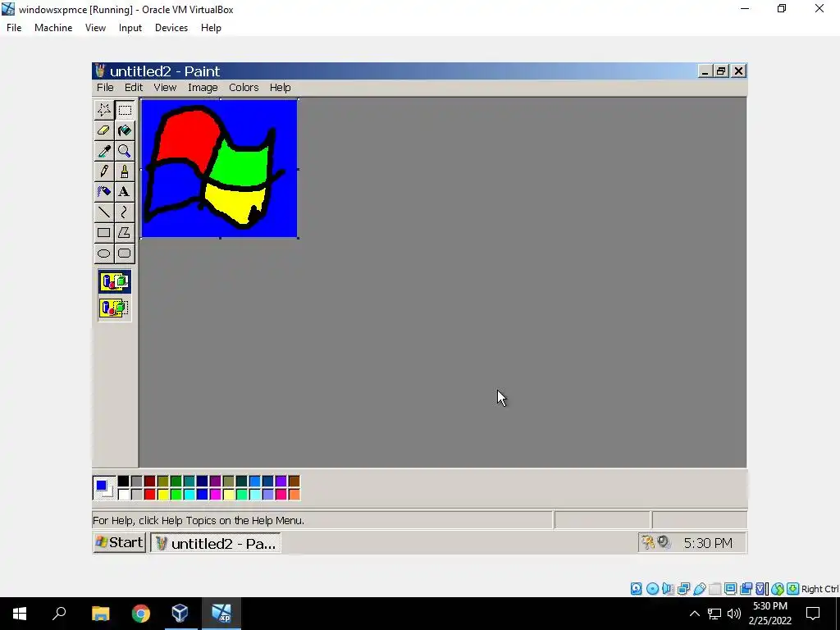Click the XP tray keys security icon
The width and height of the screenshot is (840, 630).
[x=648, y=543]
